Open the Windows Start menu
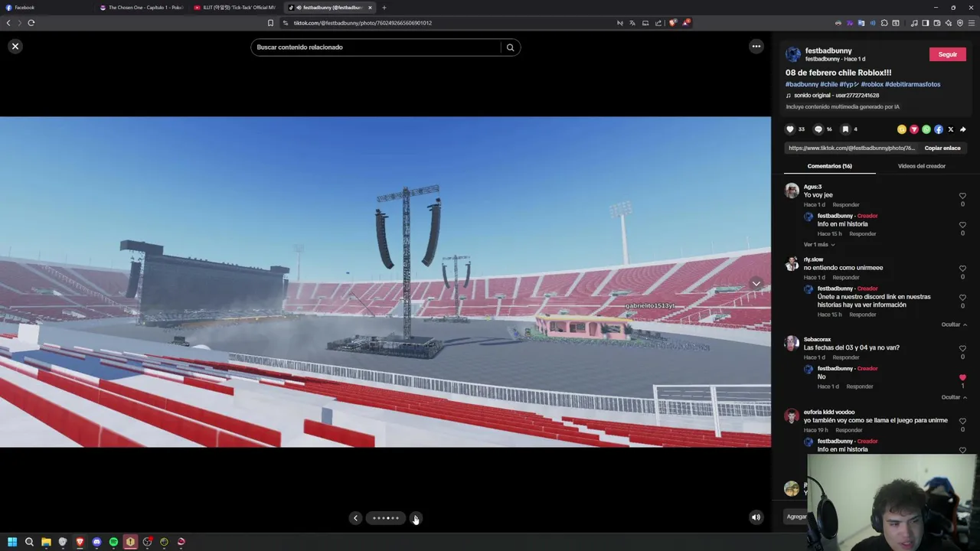Image resolution: width=980 pixels, height=551 pixels. [x=12, y=542]
